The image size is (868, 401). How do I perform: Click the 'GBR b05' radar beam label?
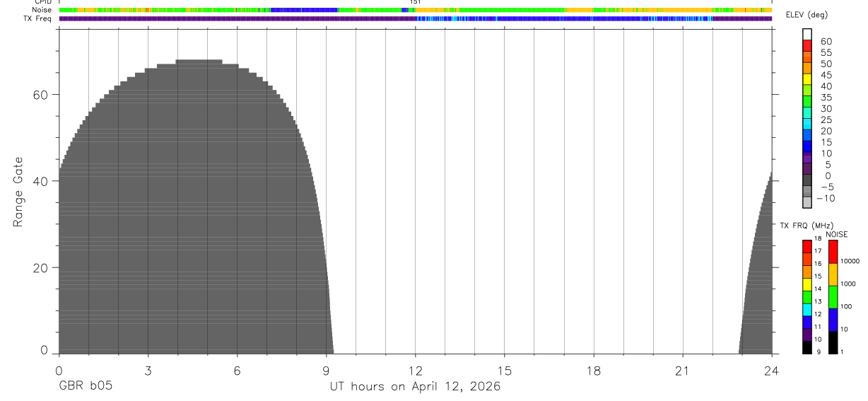(x=85, y=386)
